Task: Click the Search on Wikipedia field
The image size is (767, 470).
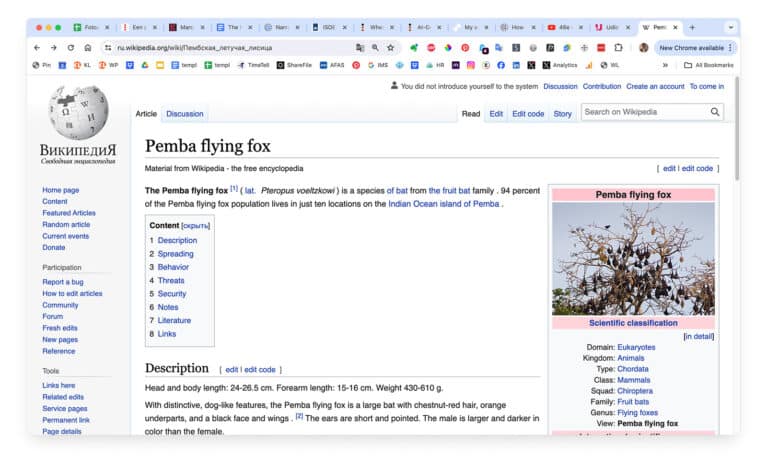Action: click(645, 112)
